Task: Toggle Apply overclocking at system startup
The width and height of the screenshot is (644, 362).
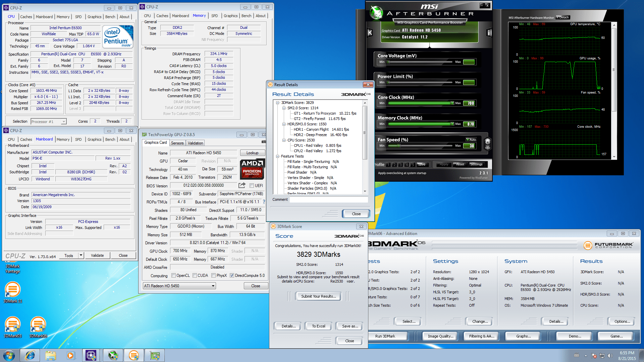Action: [402, 173]
